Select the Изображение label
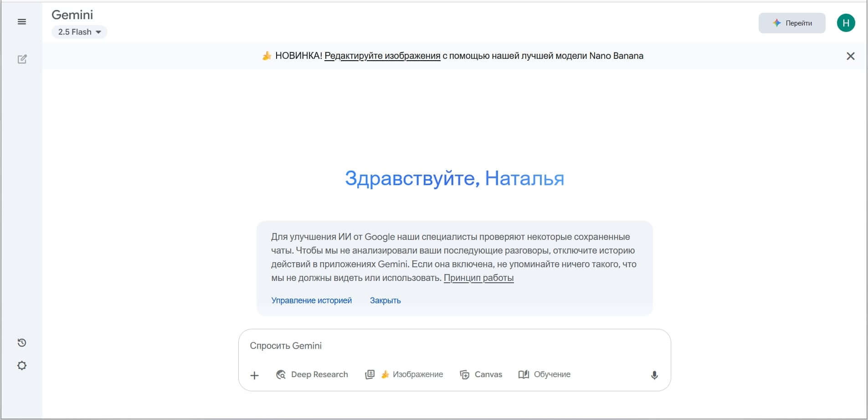Screen dimensions: 868x420 [x=418, y=374]
